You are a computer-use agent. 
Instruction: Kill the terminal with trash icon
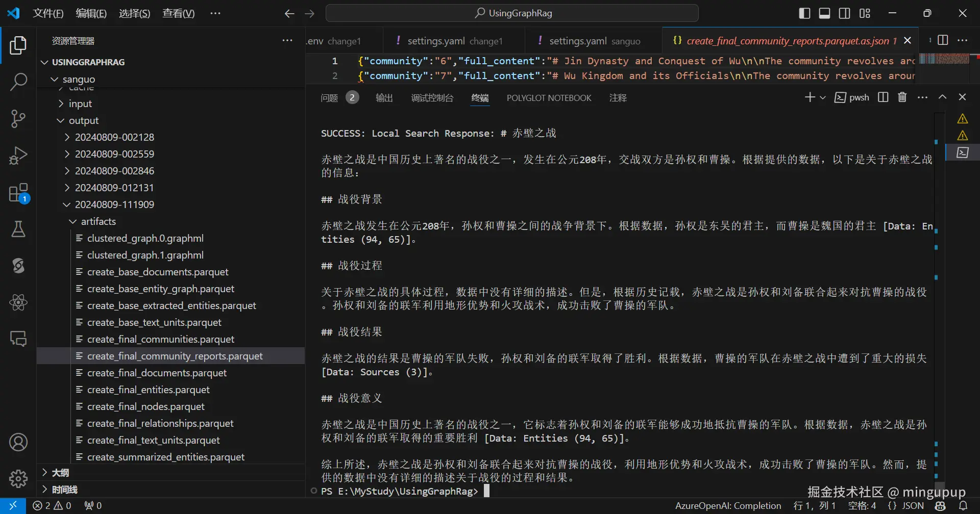coord(902,97)
